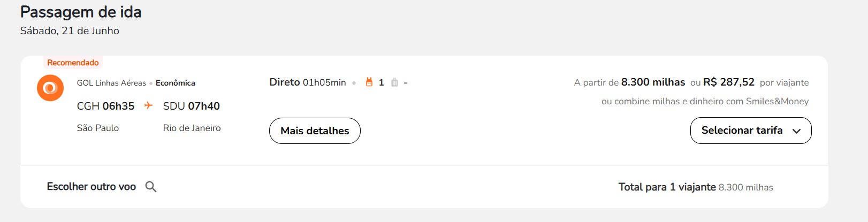This screenshot has width=868, height=222.
Task: Open Mais detalhes for the flight
Action: pyautogui.click(x=315, y=131)
